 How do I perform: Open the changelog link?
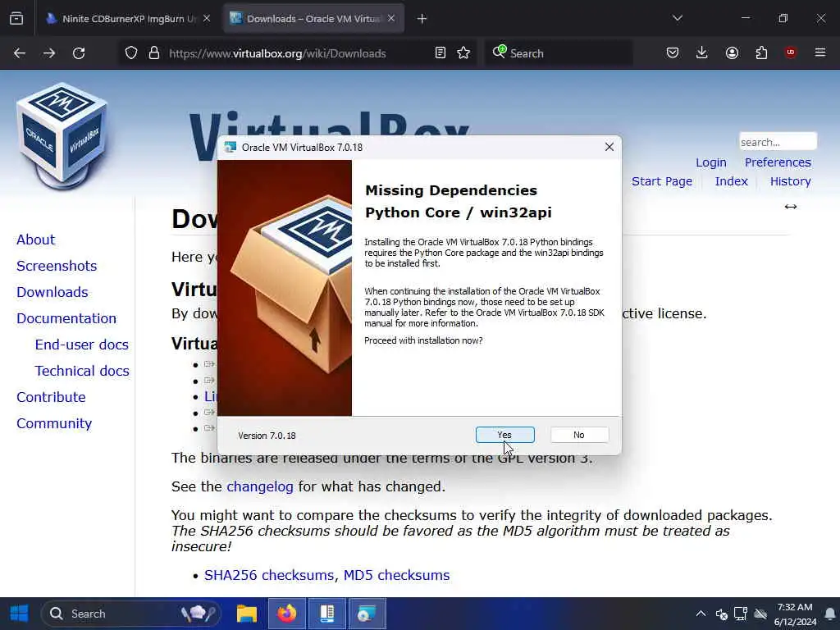point(260,486)
